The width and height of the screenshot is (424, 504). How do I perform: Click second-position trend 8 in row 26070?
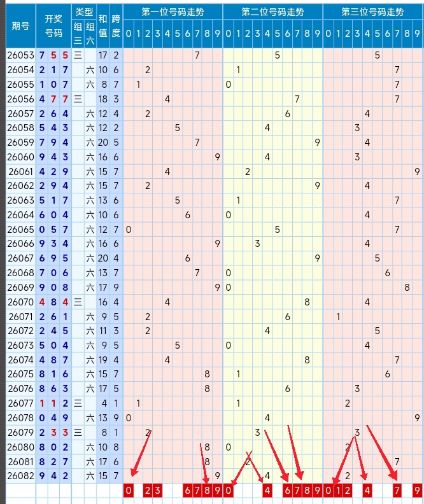coord(307,302)
